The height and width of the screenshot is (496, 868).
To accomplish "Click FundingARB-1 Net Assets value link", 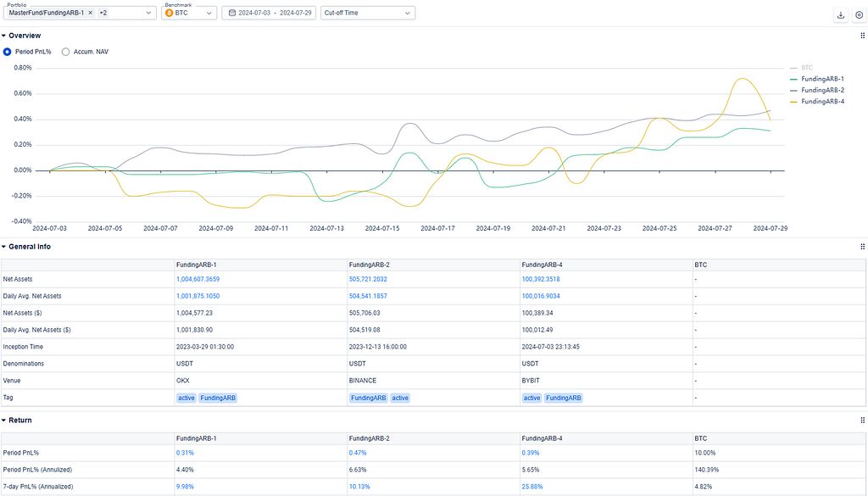I will coord(198,279).
